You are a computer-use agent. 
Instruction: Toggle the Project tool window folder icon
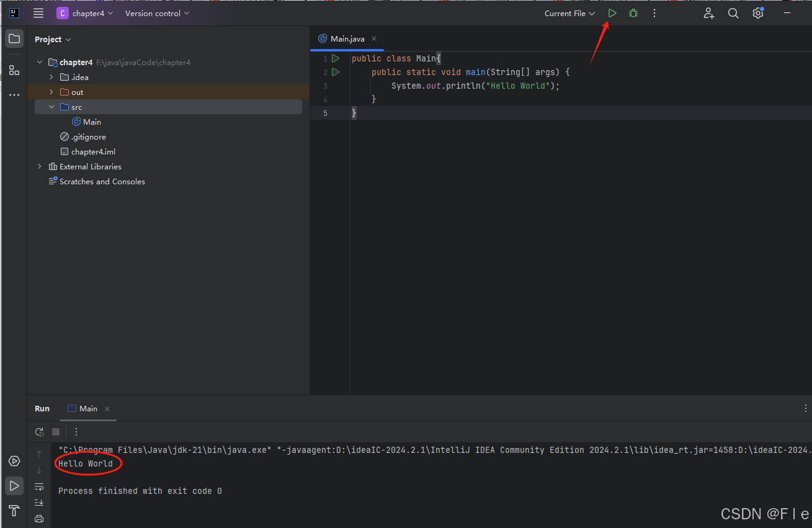(x=14, y=38)
